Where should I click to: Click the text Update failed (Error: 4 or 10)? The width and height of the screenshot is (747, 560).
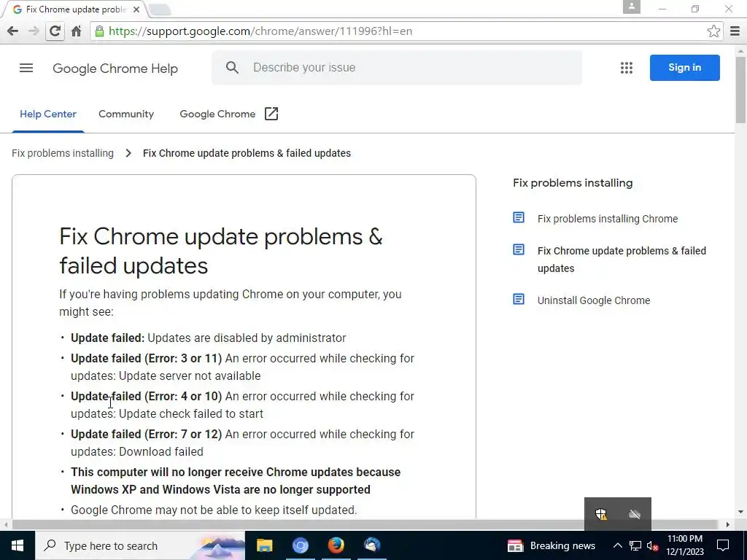tap(146, 397)
